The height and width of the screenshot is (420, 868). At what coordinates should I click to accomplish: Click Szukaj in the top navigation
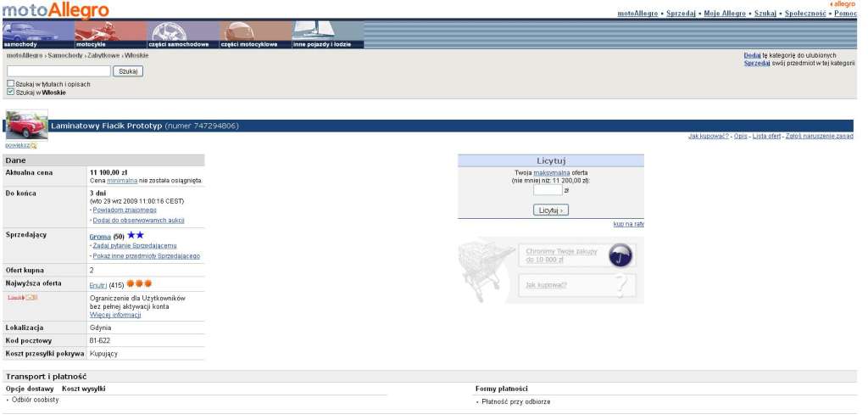pyautogui.click(x=765, y=14)
